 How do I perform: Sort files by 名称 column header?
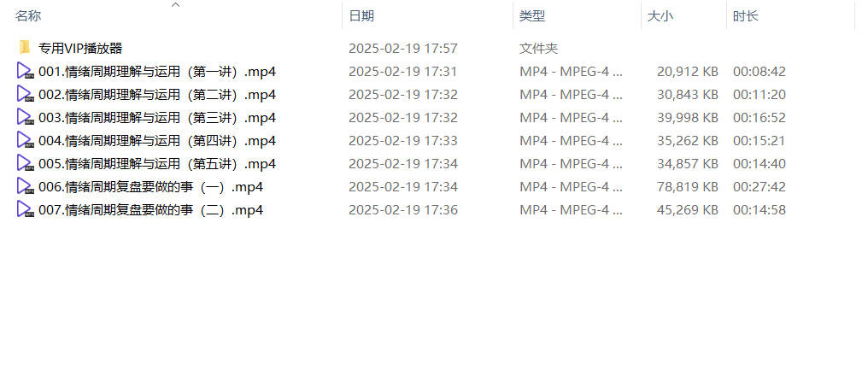pos(27,16)
